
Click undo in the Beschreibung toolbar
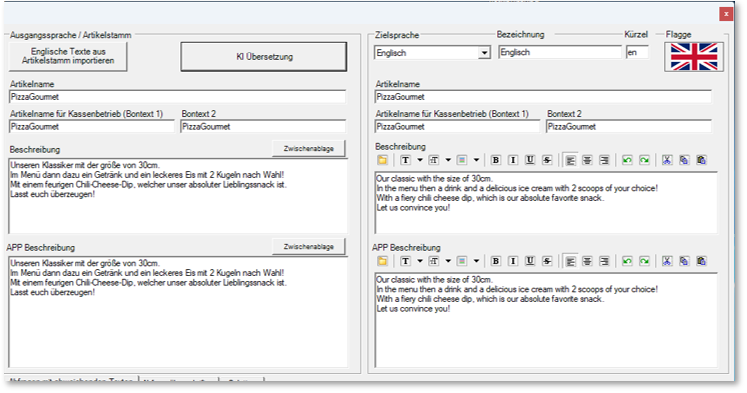[627, 160]
